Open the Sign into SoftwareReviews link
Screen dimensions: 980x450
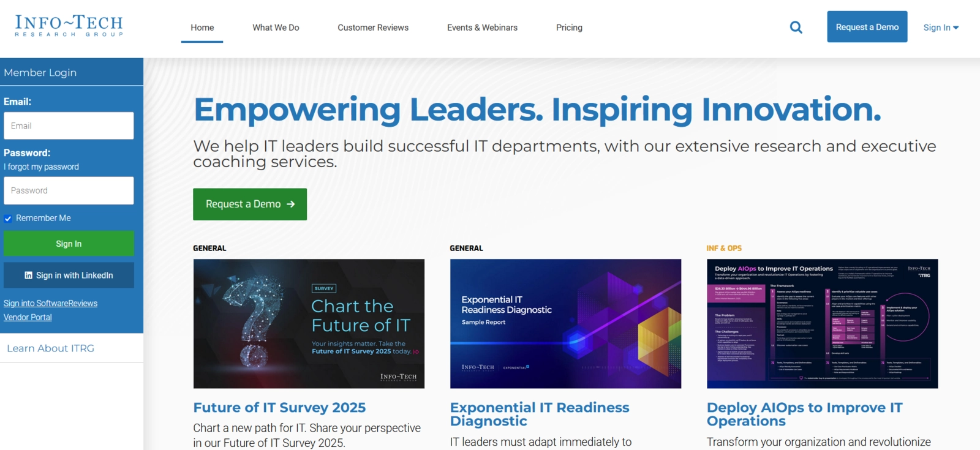[50, 303]
